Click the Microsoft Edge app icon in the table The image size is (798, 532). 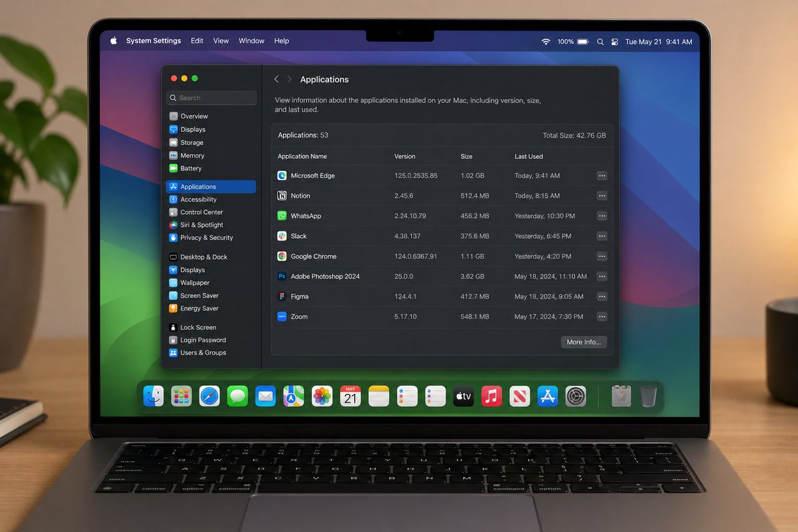click(282, 176)
